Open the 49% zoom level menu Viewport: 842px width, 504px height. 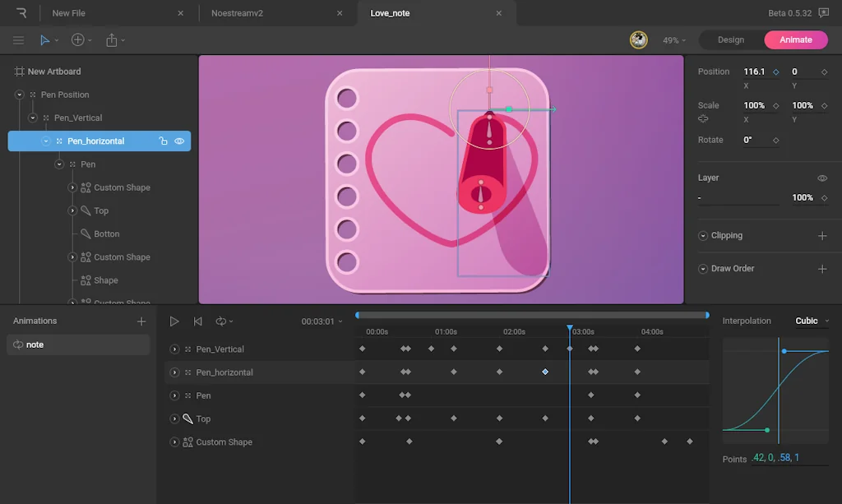674,40
